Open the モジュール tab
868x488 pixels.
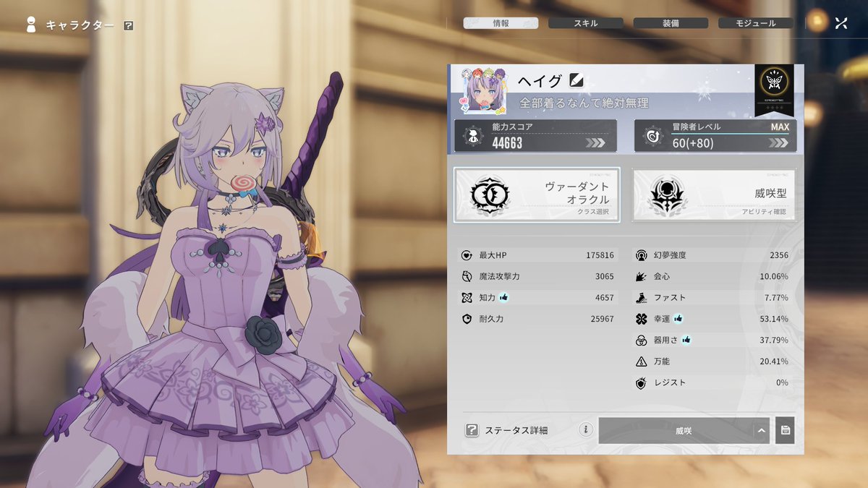[756, 23]
